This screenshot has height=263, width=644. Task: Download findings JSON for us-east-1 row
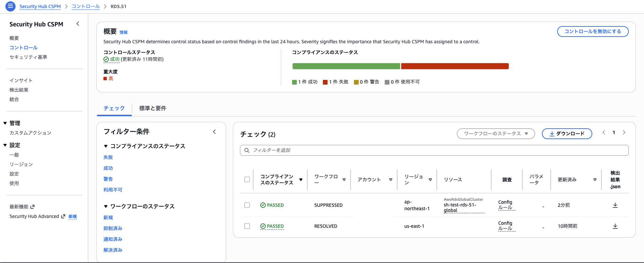click(x=615, y=226)
